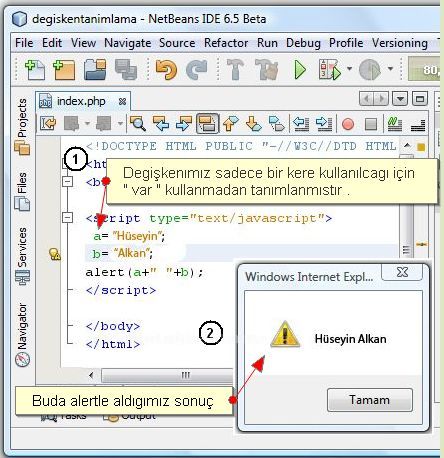Start macro recording with red circle
This screenshot has width=444, height=458.
pos(348,124)
